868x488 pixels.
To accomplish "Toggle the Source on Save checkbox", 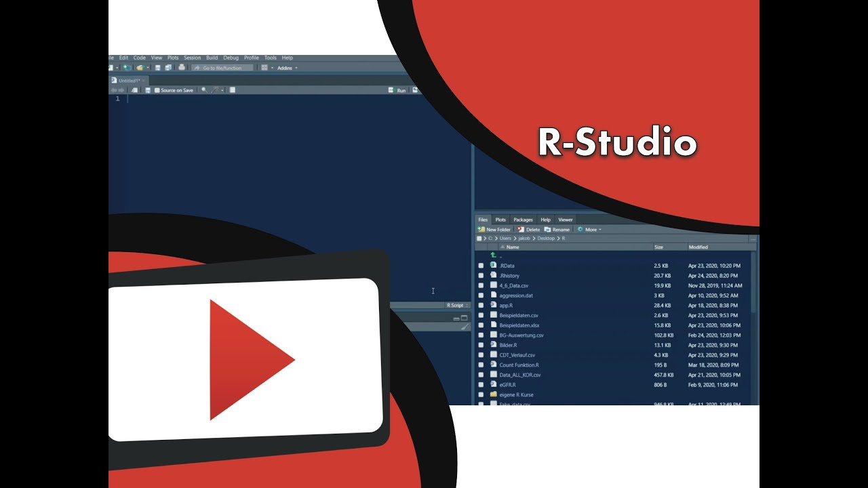I will [x=157, y=90].
